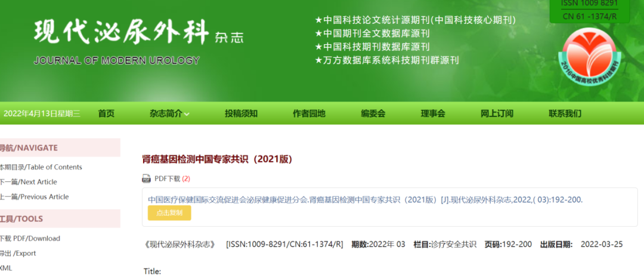Screen dimensions: 644x277
Task: Open the 作者园地 menu item
Action: (309, 113)
